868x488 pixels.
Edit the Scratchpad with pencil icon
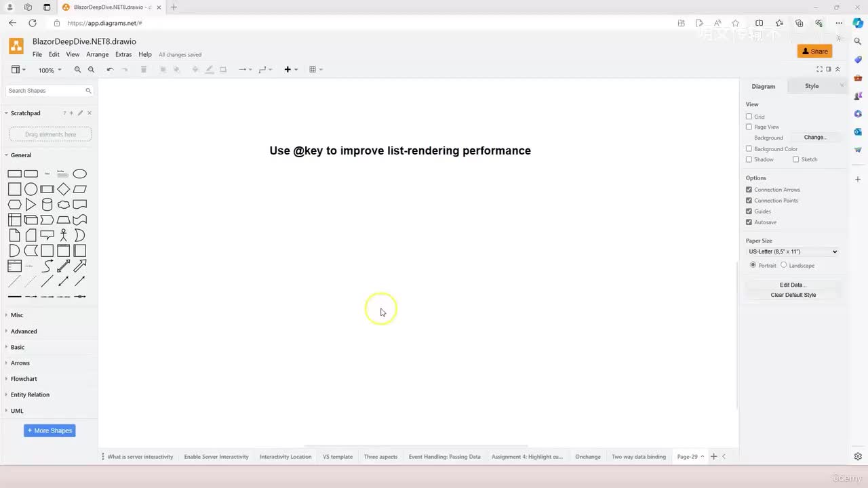point(80,113)
